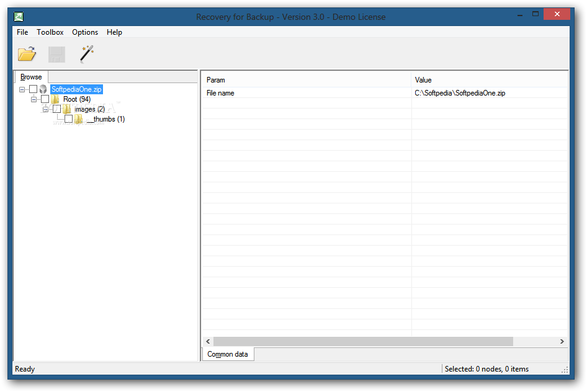Click the Selected: 0 nodes, 0 items status
The height and width of the screenshot is (392, 587).
pyautogui.click(x=486, y=369)
